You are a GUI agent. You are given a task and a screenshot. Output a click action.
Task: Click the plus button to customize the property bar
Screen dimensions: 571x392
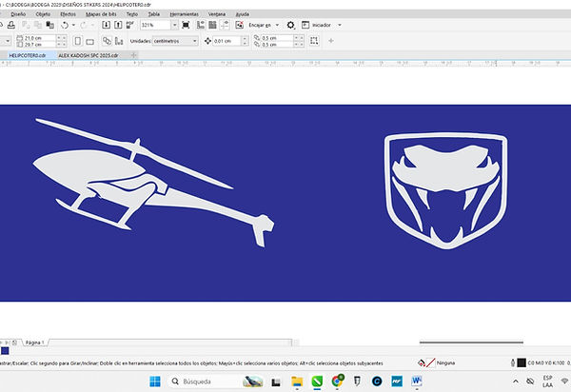[x=330, y=41]
